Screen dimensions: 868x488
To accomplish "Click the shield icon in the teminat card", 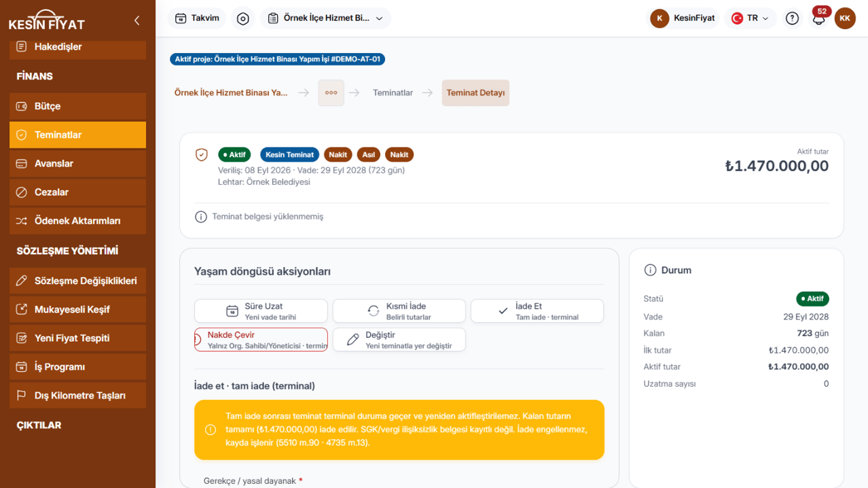I will pos(202,155).
